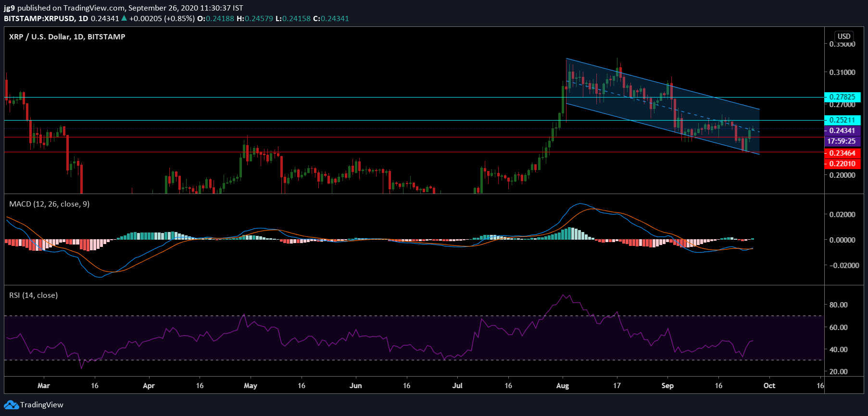
Task: Click the RSI axis value 20.00
Action: click(x=839, y=372)
